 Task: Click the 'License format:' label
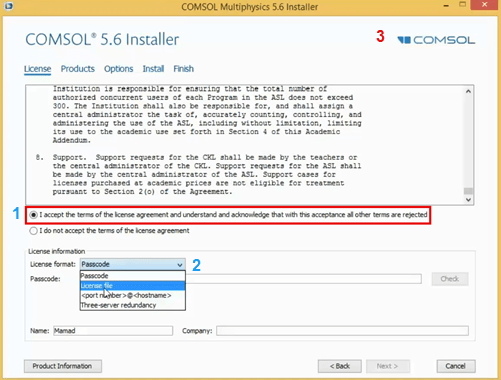(53, 264)
